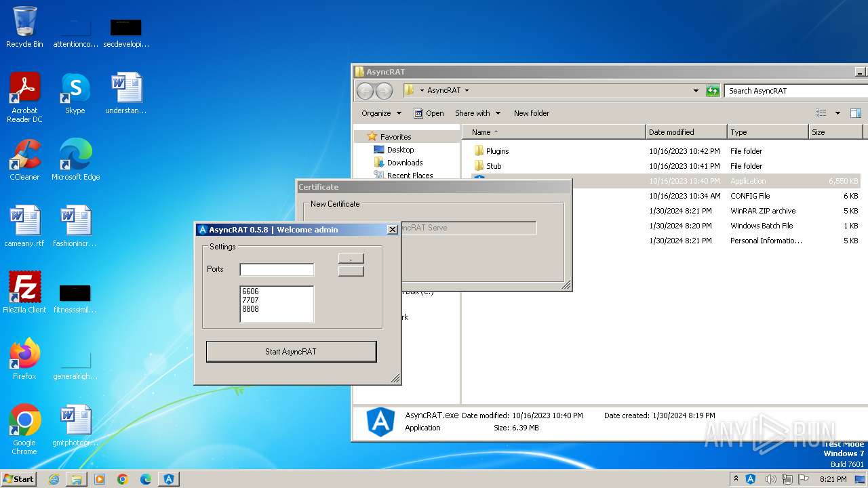Viewport: 868px width, 488px height.
Task: Expand the address bar history dropdown
Action: point(696,90)
